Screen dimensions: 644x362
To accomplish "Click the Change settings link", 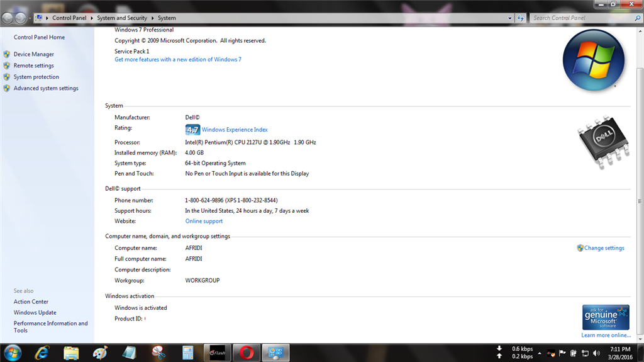I will (x=604, y=248).
